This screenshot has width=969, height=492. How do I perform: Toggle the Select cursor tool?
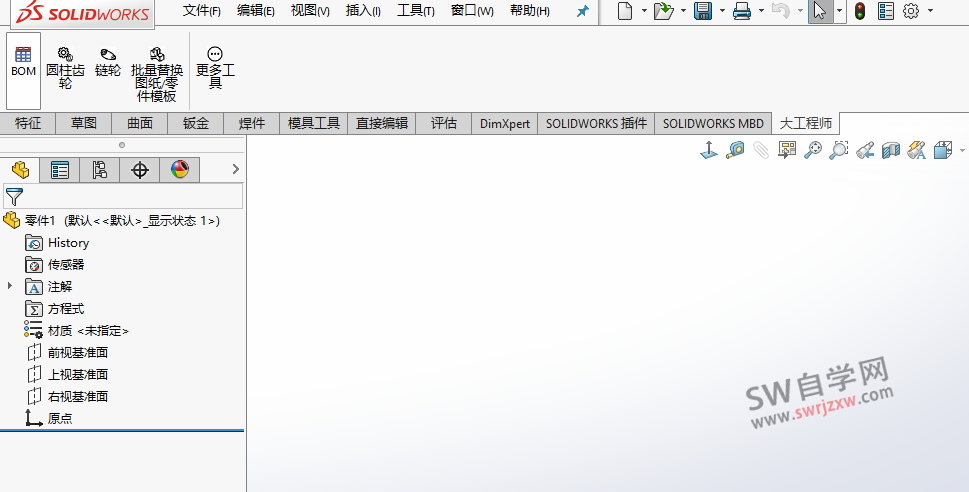pos(819,11)
